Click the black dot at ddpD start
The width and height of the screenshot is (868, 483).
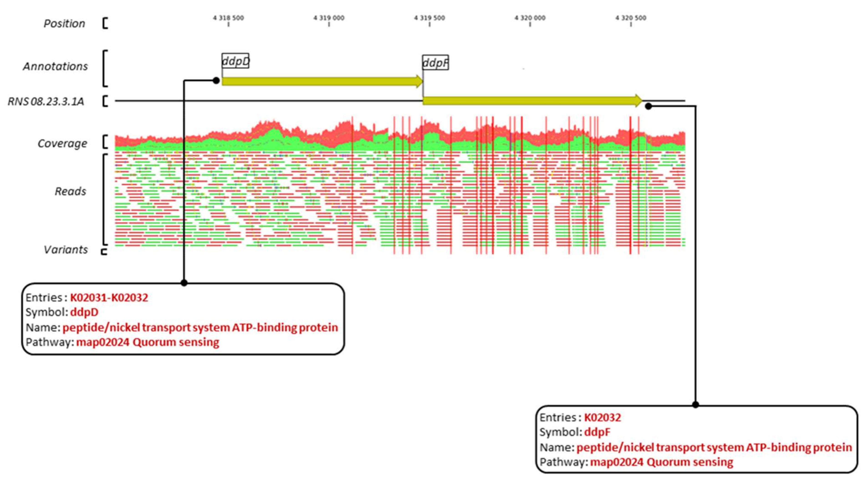pos(216,81)
